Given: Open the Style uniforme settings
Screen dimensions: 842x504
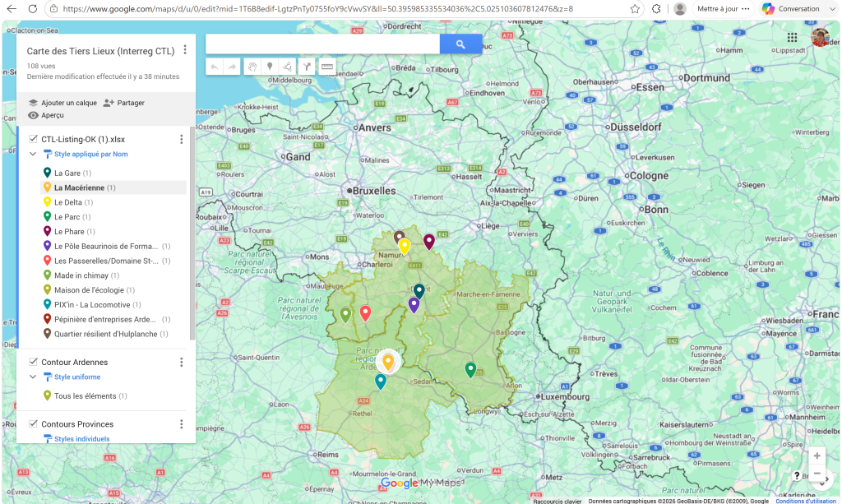Looking at the screenshot, I should (x=72, y=377).
